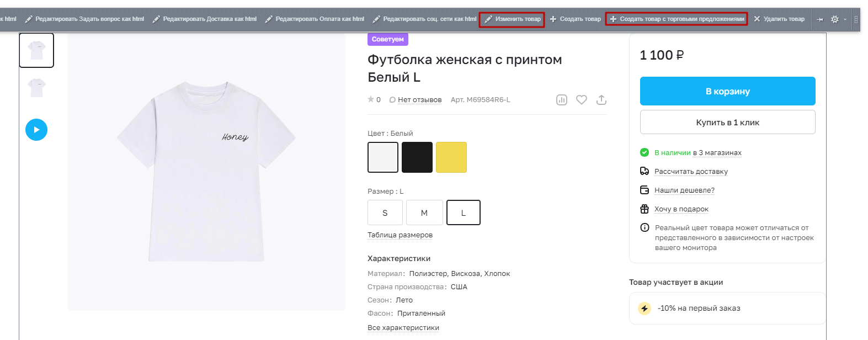Click the 'Цвет : Белый' label

click(390, 134)
